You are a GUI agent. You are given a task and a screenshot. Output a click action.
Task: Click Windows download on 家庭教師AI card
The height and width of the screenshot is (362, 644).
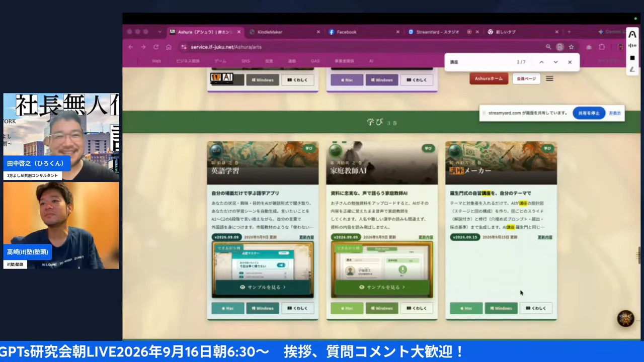[x=382, y=308]
